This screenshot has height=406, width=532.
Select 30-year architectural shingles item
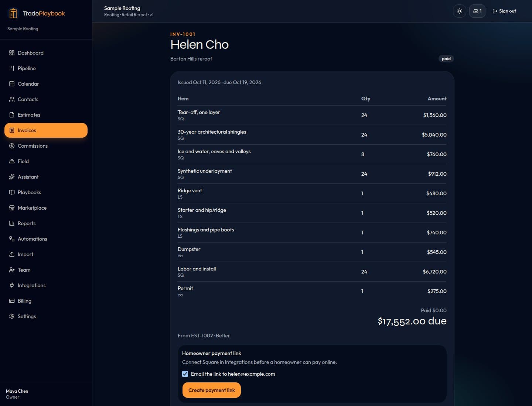click(312, 135)
